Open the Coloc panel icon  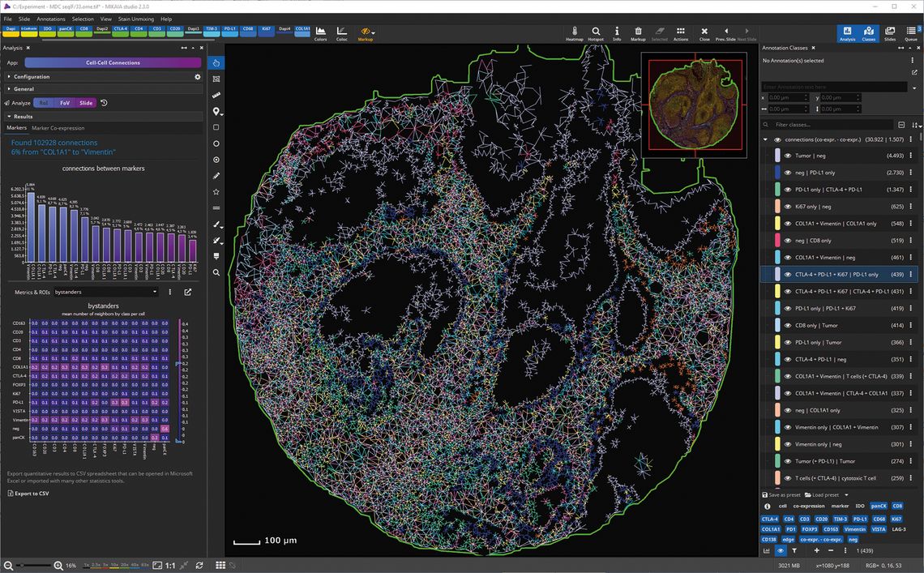click(x=342, y=32)
